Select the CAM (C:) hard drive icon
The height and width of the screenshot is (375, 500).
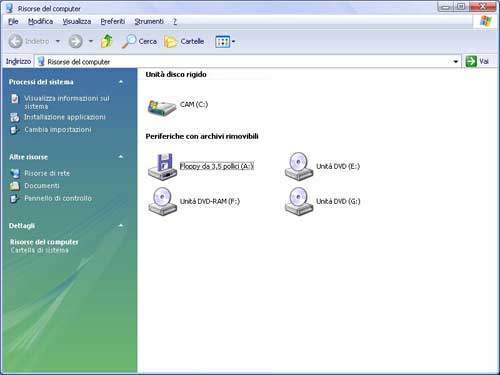point(162,107)
